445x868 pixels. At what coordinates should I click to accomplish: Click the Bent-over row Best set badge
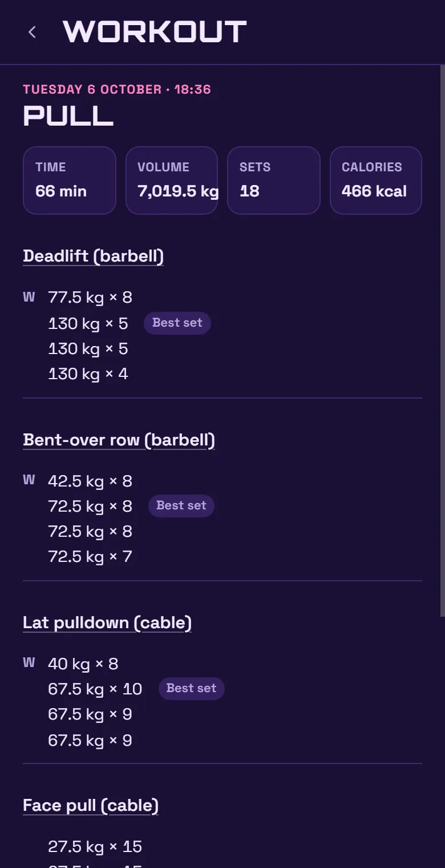pos(181,505)
